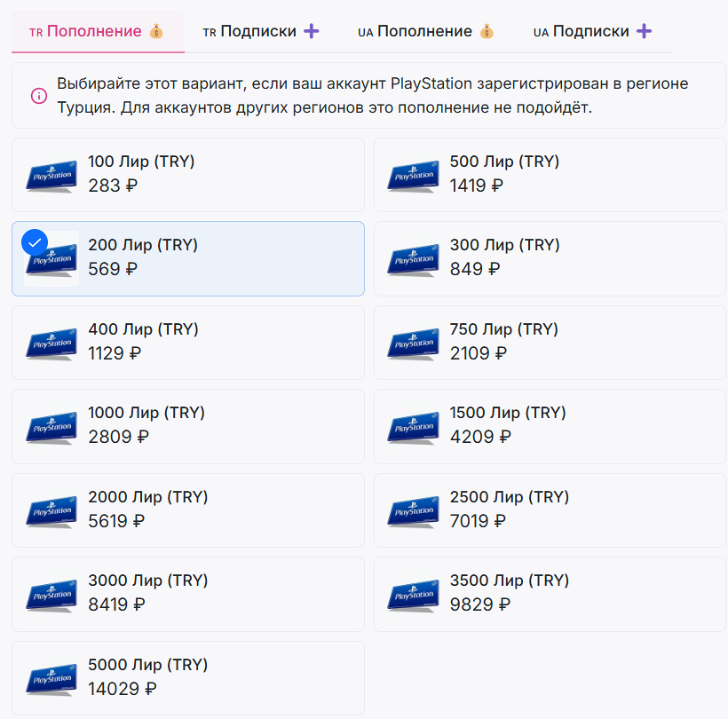The width and height of the screenshot is (728, 719).
Task: Pick the 3000 Лир (TRY) option
Action: point(188,594)
